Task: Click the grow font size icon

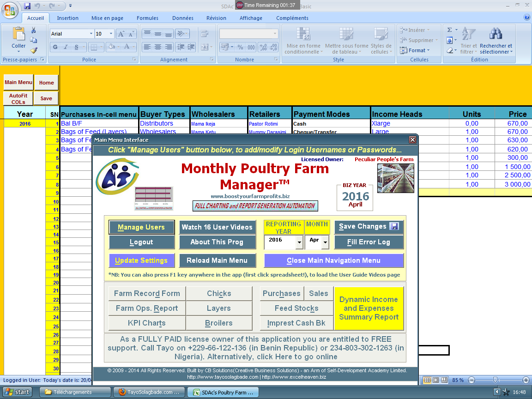Action: pos(121,34)
